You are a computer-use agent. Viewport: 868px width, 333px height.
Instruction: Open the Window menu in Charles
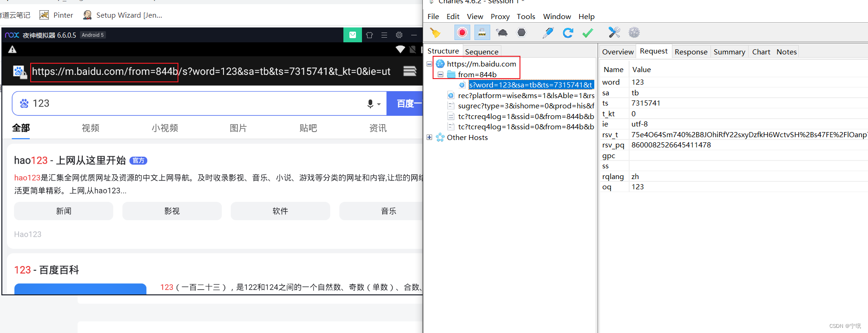pyautogui.click(x=557, y=16)
